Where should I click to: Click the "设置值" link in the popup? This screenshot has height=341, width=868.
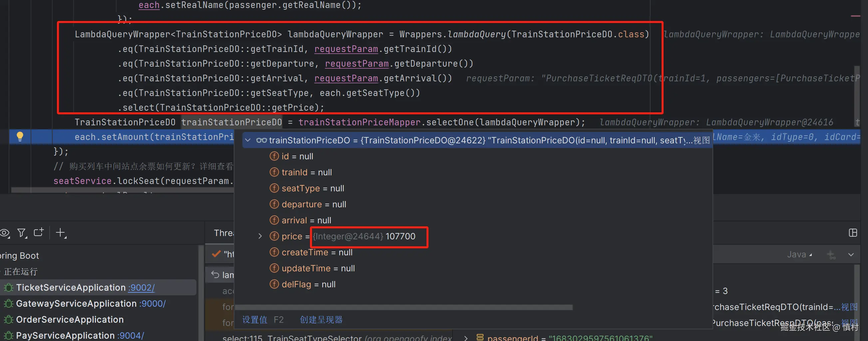pyautogui.click(x=255, y=320)
